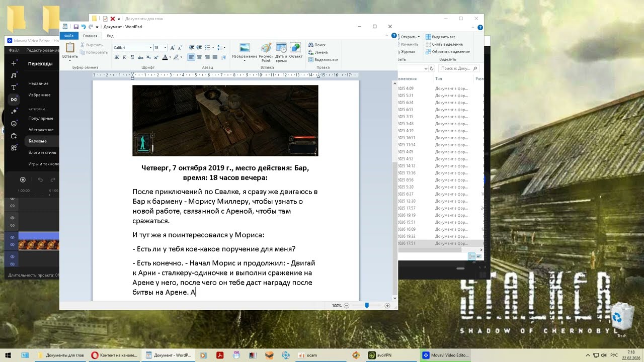644x362 pixels.
Task: Select the Популярные transitions category
Action: (x=41, y=118)
